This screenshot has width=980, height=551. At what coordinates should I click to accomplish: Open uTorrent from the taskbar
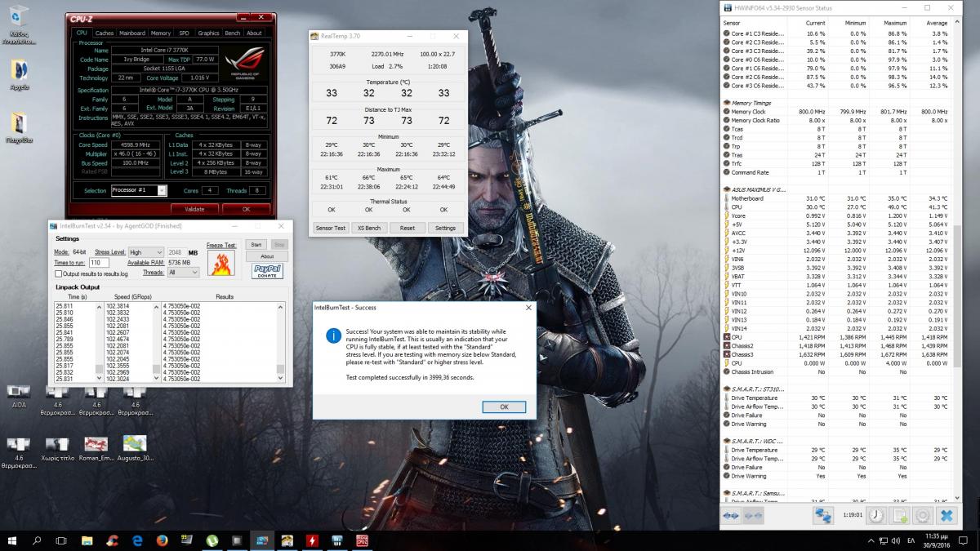212,540
